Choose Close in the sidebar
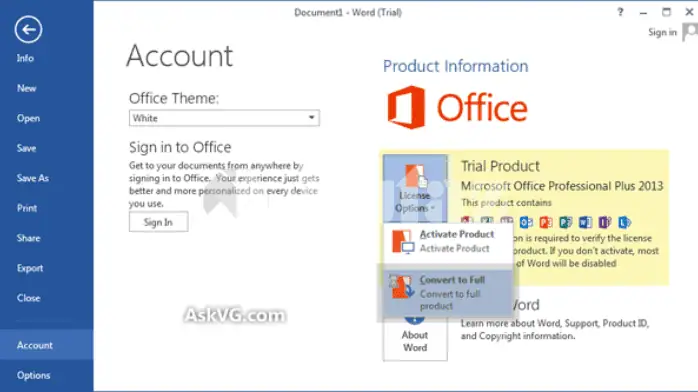 pos(28,298)
